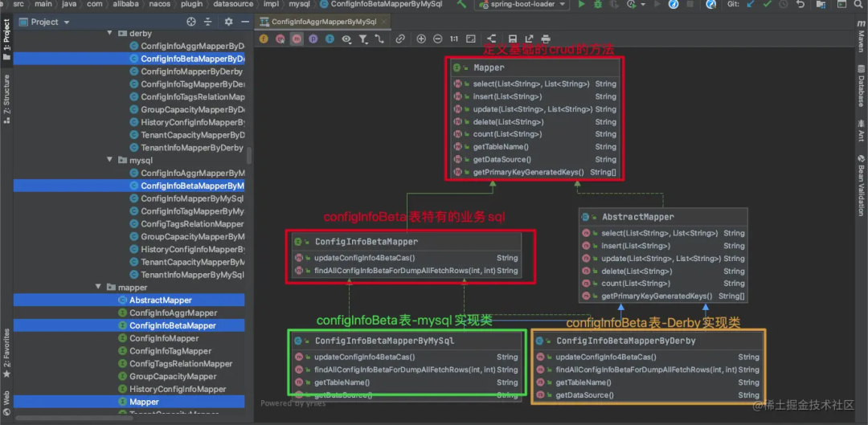The image size is (868, 425).
Task: Click the print diagram icon
Action: (x=546, y=39)
